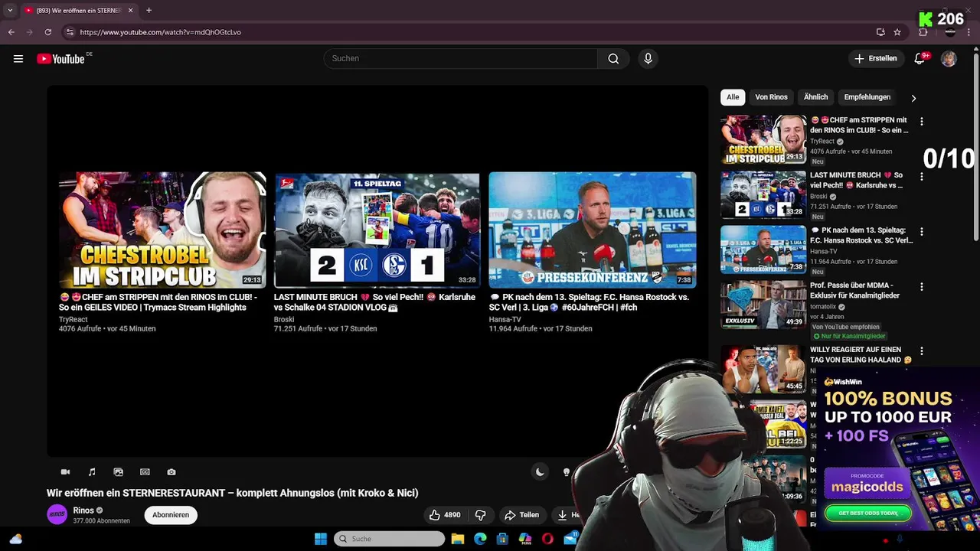Click the Teilen share button
Viewport: 980px width, 551px height.
(x=521, y=515)
